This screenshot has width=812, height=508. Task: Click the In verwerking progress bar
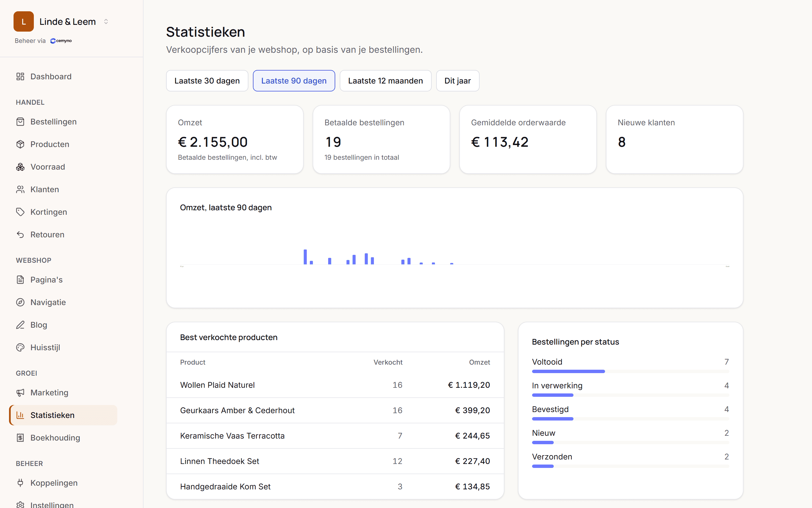pos(630,395)
